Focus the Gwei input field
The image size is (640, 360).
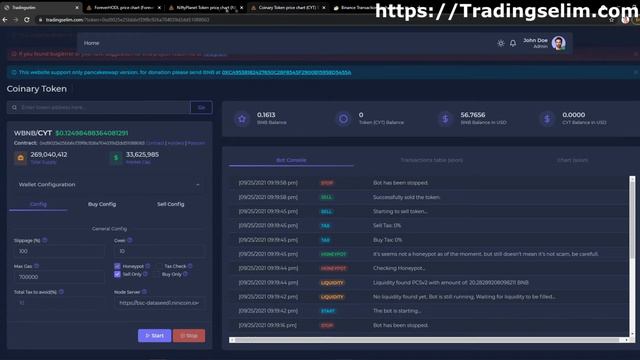click(x=160, y=251)
